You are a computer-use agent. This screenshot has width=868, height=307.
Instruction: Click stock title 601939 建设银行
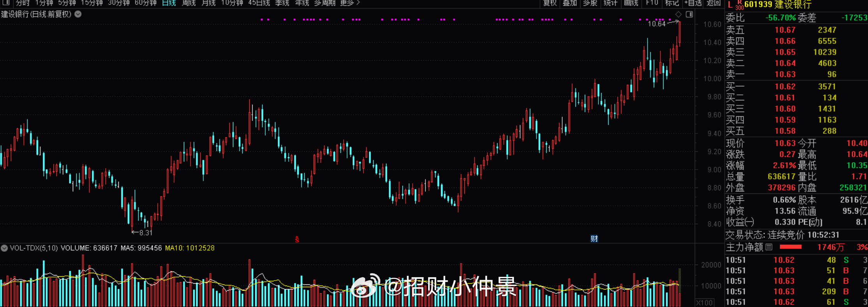click(x=778, y=5)
